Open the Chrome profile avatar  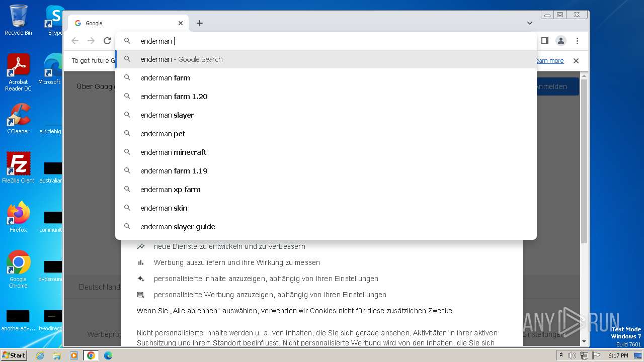pos(561,41)
